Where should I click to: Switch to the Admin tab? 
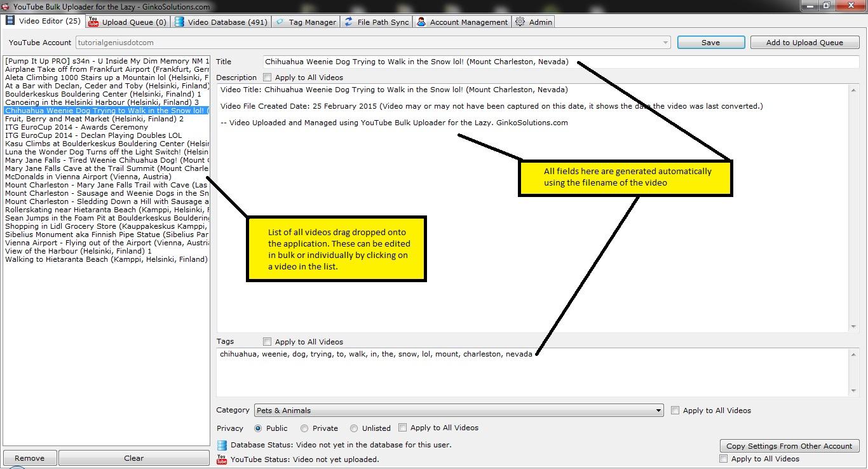(x=534, y=22)
